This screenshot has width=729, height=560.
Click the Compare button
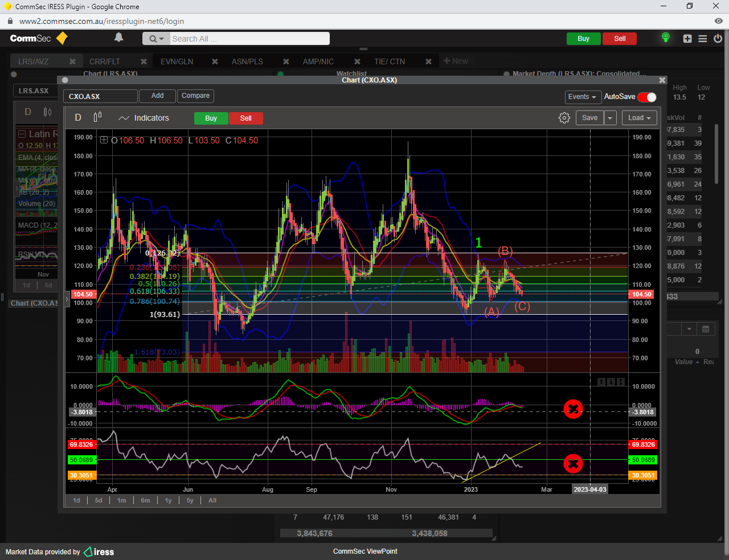coord(195,96)
